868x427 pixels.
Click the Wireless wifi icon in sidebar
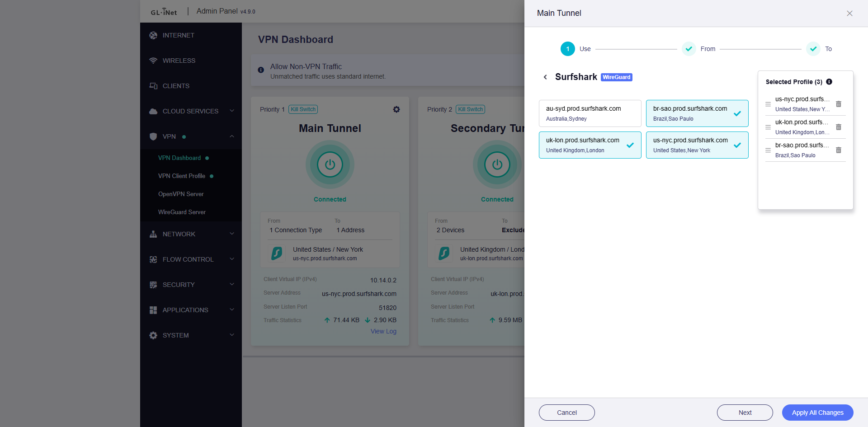153,61
